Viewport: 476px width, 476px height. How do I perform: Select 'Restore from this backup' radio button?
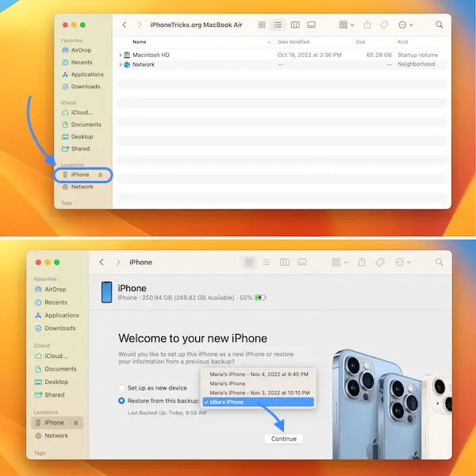tap(122, 401)
